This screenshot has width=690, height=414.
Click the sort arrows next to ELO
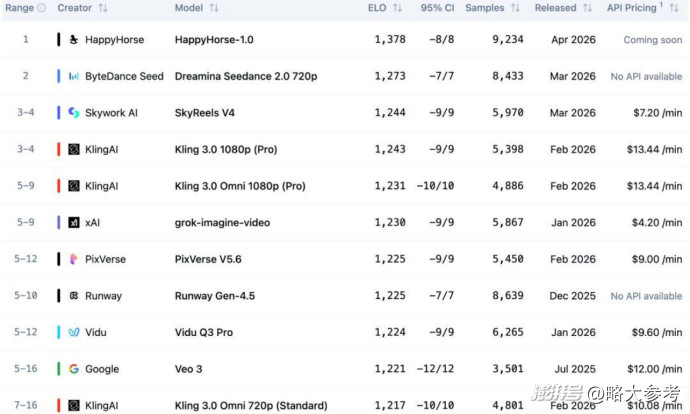(x=397, y=8)
